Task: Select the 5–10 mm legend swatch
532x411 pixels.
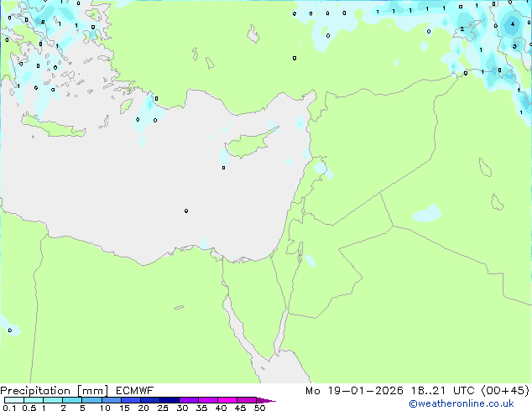Action: [91, 400]
